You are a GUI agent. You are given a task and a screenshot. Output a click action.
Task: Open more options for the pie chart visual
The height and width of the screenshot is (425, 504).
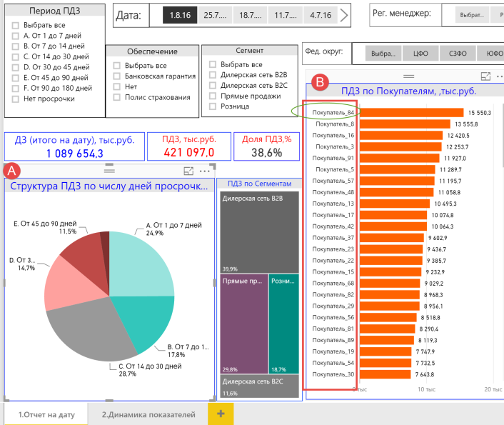(x=205, y=171)
